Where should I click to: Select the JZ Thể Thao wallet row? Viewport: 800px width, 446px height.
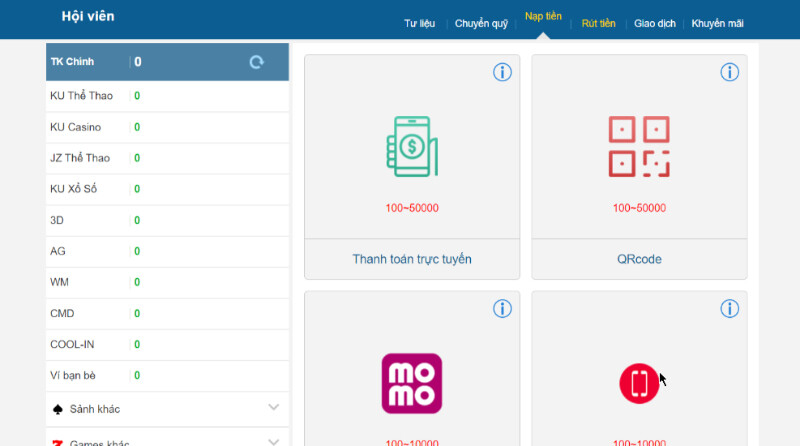pyautogui.click(x=167, y=158)
